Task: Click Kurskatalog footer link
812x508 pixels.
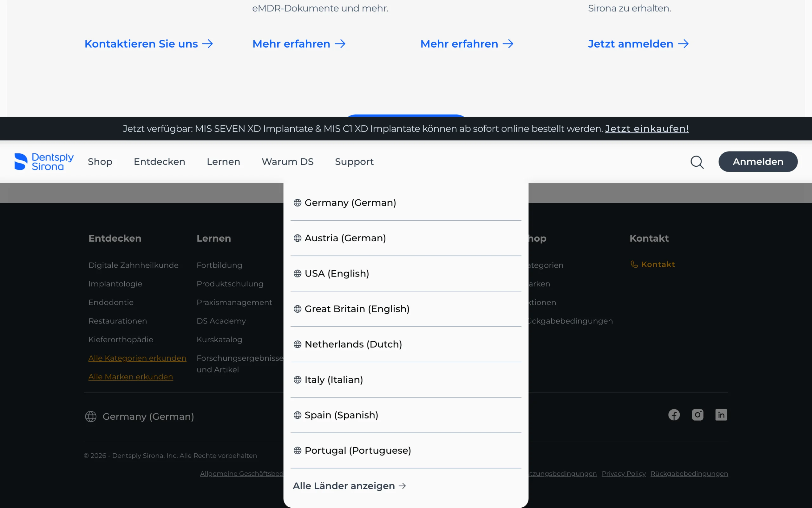Action: (x=219, y=340)
